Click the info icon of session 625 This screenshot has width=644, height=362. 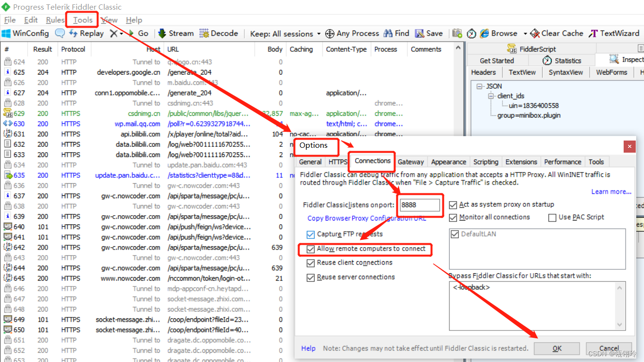(8, 72)
